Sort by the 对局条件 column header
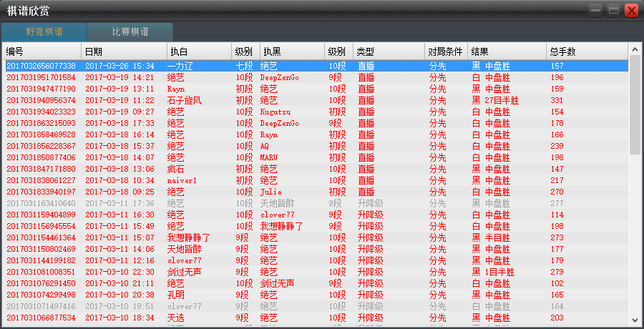The width and height of the screenshot is (644, 329). [x=446, y=51]
